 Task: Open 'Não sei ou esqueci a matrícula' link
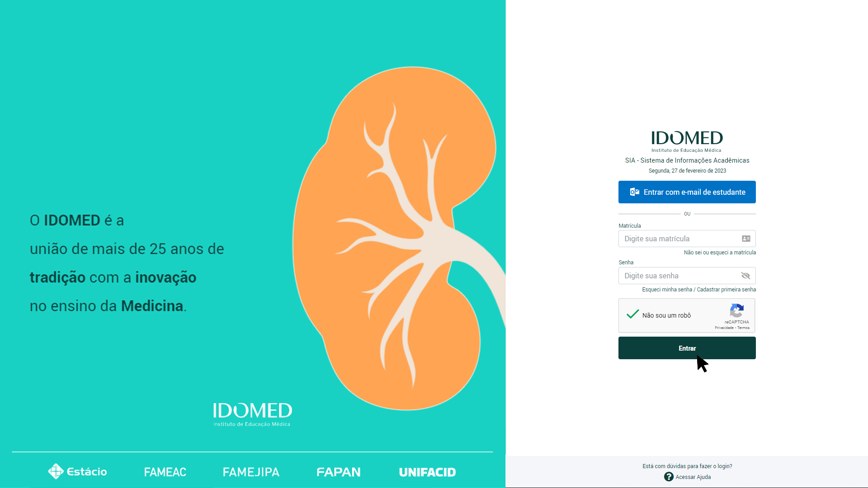pyautogui.click(x=720, y=253)
